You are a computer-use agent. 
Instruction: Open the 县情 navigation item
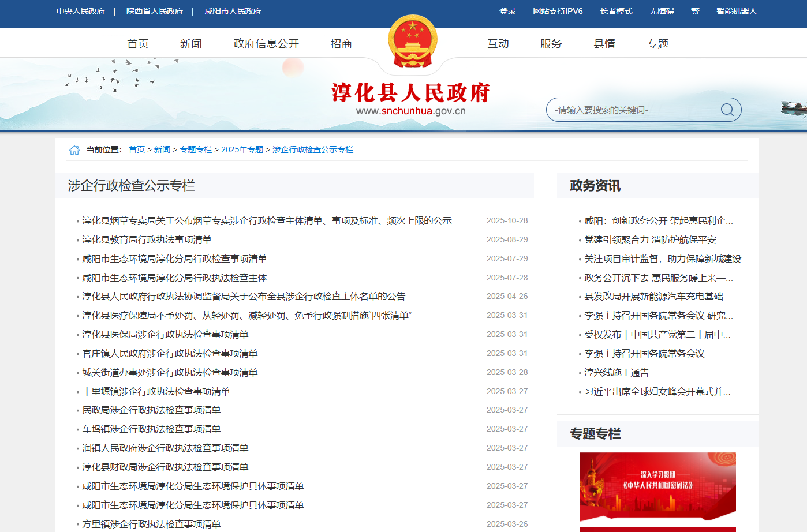tap(604, 44)
